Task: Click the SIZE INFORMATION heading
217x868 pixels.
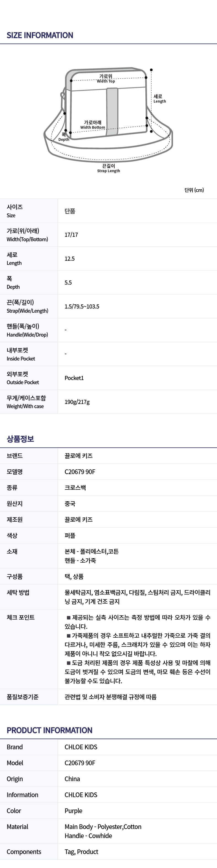Action: click(40, 35)
